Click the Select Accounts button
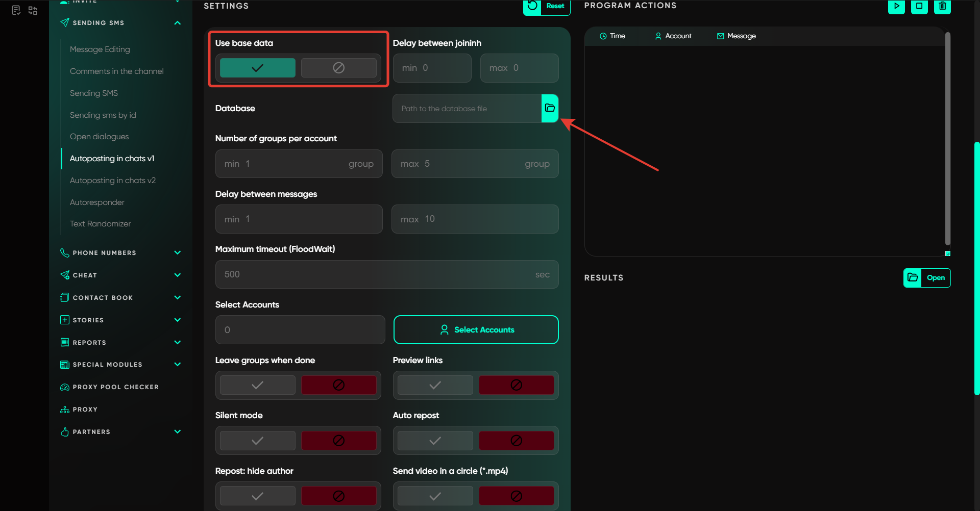This screenshot has height=511, width=980. coord(476,330)
